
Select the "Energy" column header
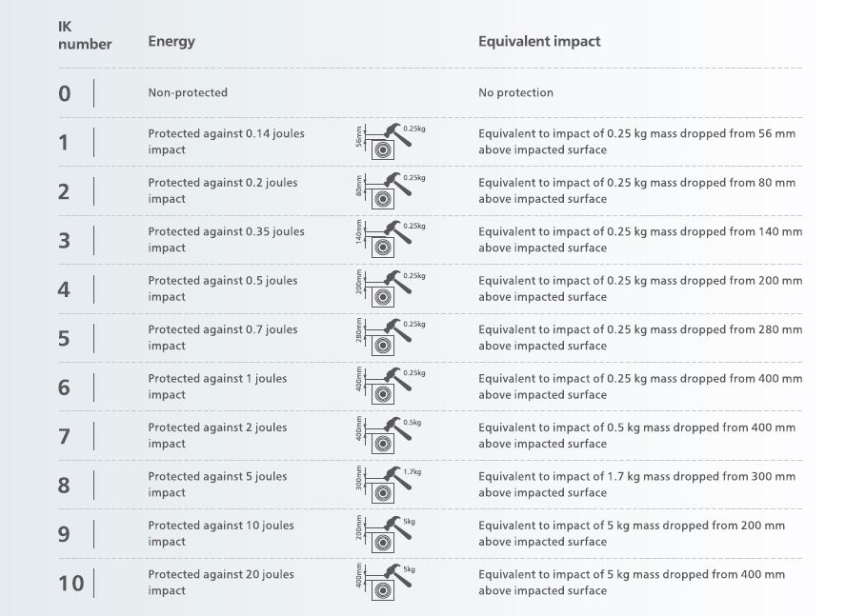pyautogui.click(x=171, y=42)
